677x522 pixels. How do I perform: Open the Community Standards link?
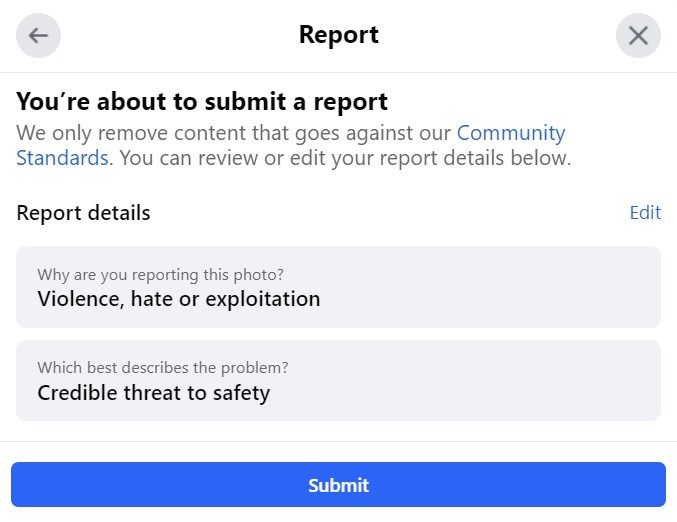pos(511,133)
